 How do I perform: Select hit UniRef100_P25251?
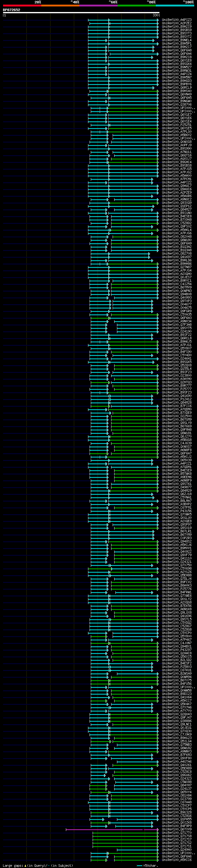[x=177, y=125]
